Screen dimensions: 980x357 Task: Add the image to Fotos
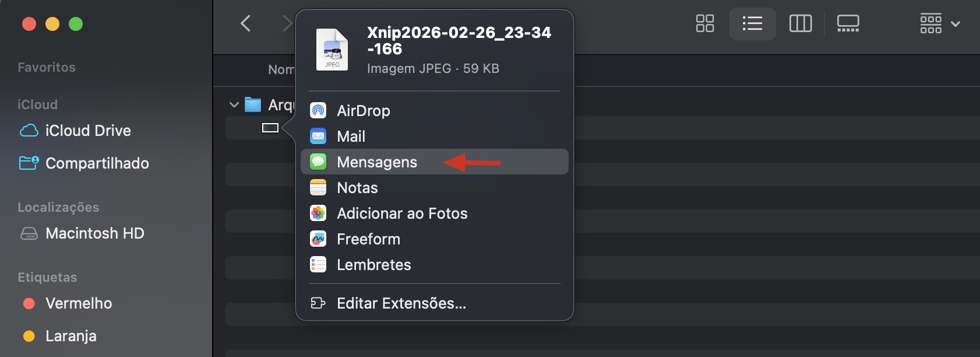click(402, 213)
